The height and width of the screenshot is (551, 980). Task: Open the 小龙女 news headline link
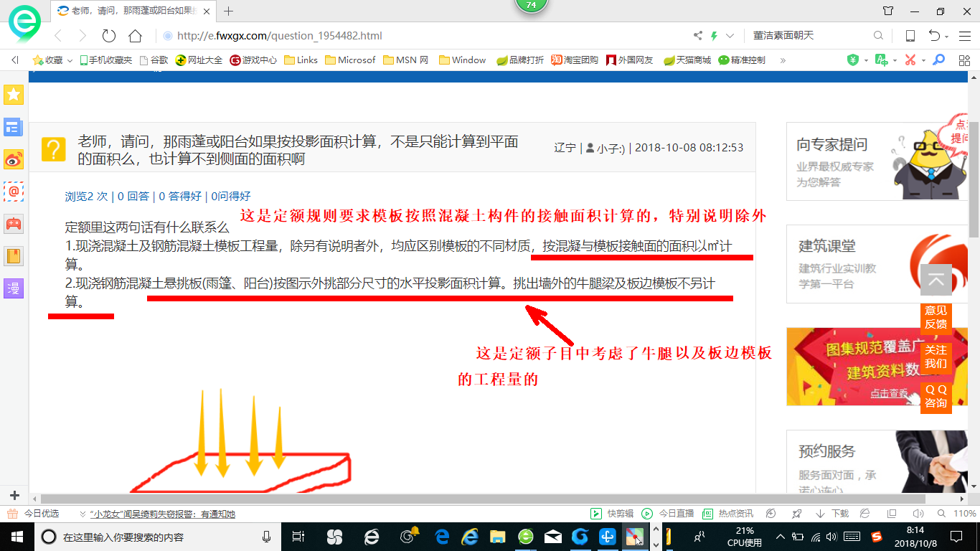coord(162,514)
